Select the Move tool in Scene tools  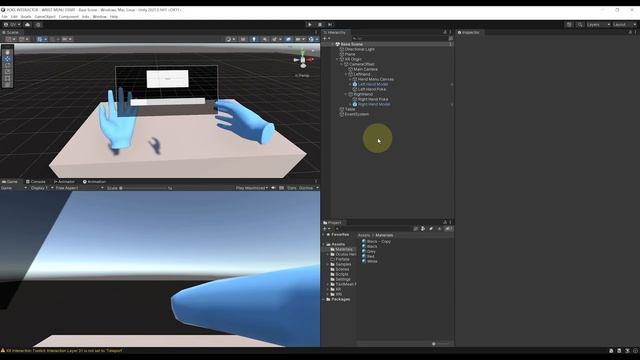7,59
